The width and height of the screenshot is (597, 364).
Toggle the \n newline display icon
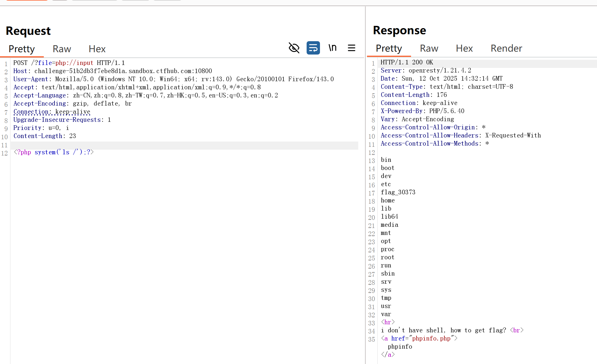(x=332, y=48)
